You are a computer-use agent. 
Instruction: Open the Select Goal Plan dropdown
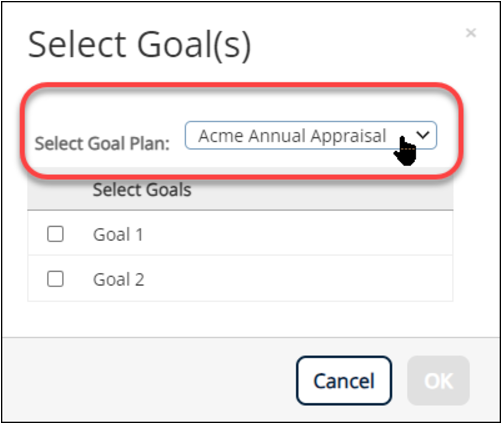311,135
